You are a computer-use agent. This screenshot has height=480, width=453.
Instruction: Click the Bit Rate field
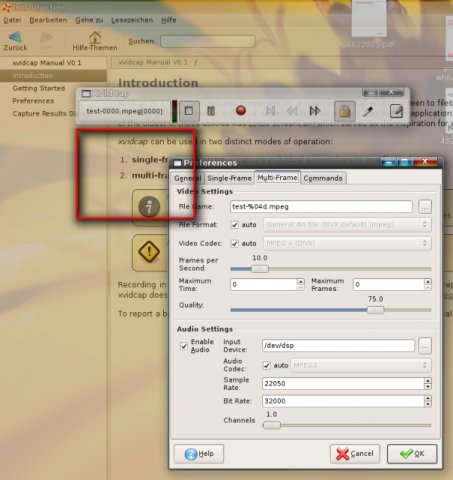click(x=343, y=401)
